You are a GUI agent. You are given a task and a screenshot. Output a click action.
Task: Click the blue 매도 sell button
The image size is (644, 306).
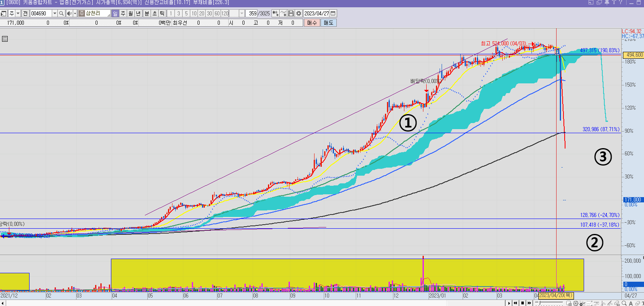(x=328, y=23)
